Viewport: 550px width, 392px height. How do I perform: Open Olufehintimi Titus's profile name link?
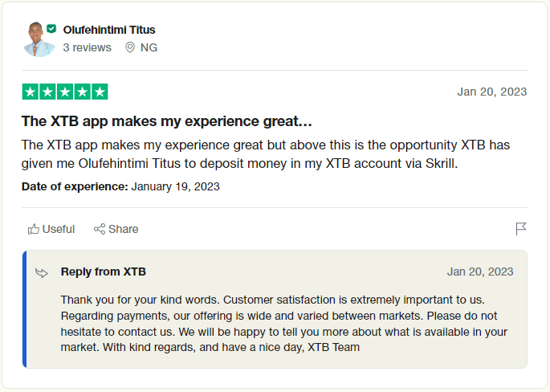coord(109,30)
